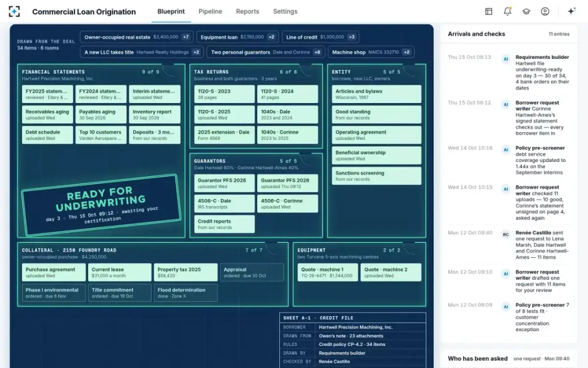This screenshot has height=368, width=588.
Task: Open the notifications bell
Action: (x=508, y=11)
